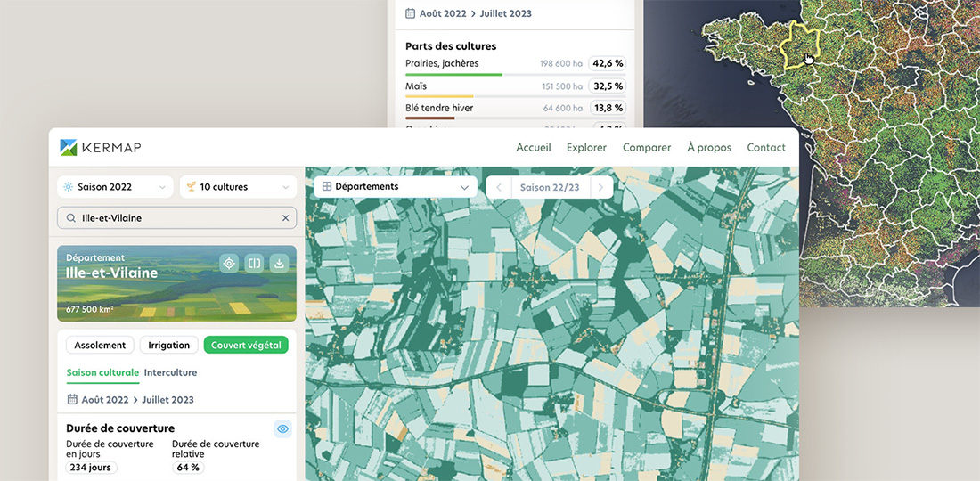The image size is (980, 481).
Task: Click the Saison 22/23 label
Action: pos(550,187)
